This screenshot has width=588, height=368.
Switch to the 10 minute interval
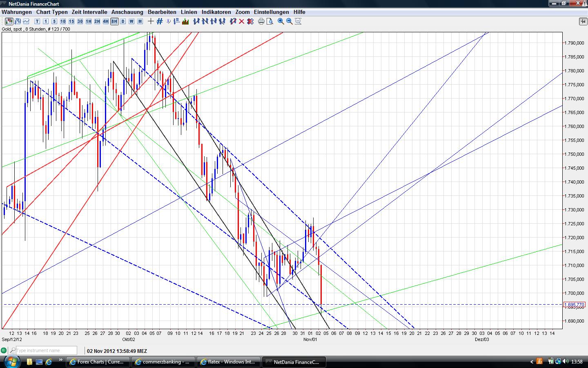(63, 21)
